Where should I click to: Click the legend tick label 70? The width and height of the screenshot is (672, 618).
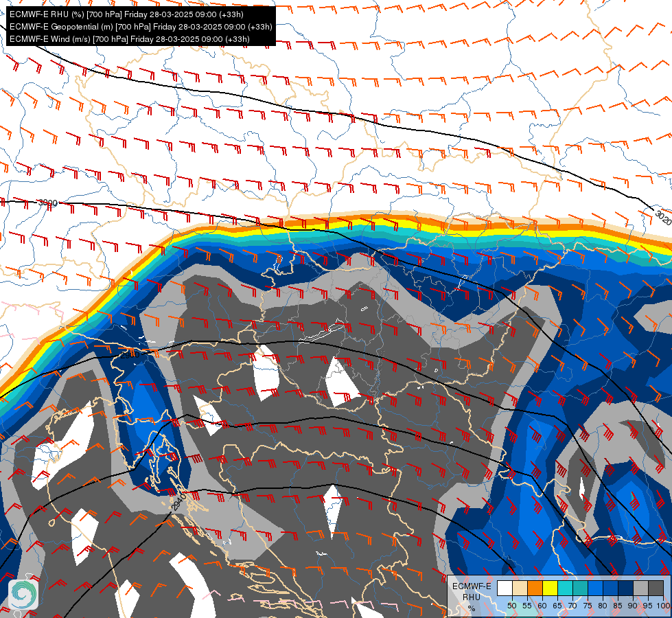[x=572, y=606]
